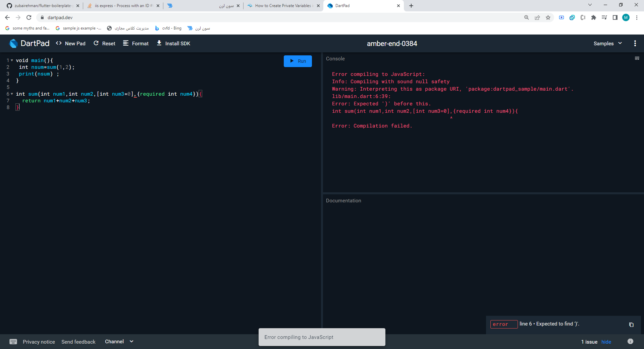Click Install SDK
644x349 pixels.
point(173,44)
